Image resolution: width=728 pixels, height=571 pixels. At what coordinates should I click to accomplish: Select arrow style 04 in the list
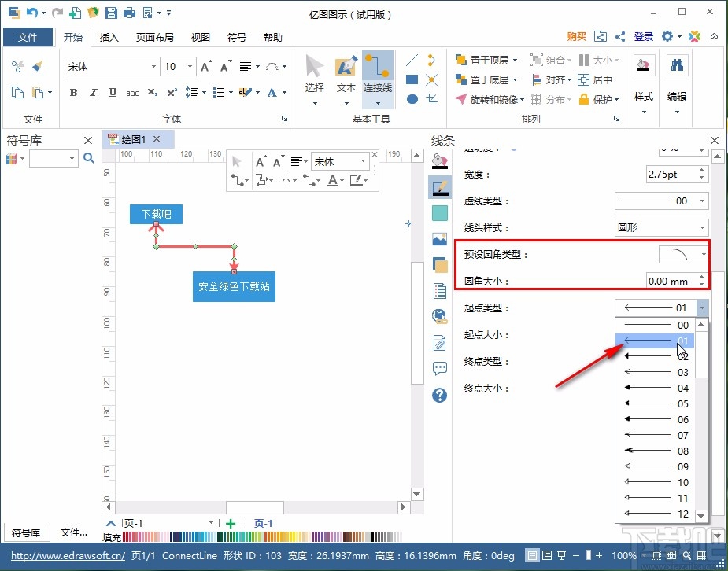pyautogui.click(x=655, y=388)
